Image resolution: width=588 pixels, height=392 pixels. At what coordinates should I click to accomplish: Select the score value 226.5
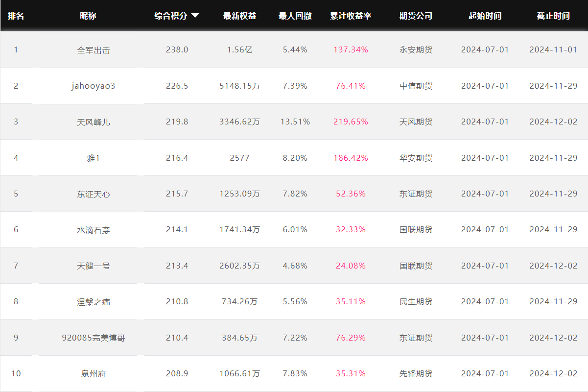(x=177, y=86)
